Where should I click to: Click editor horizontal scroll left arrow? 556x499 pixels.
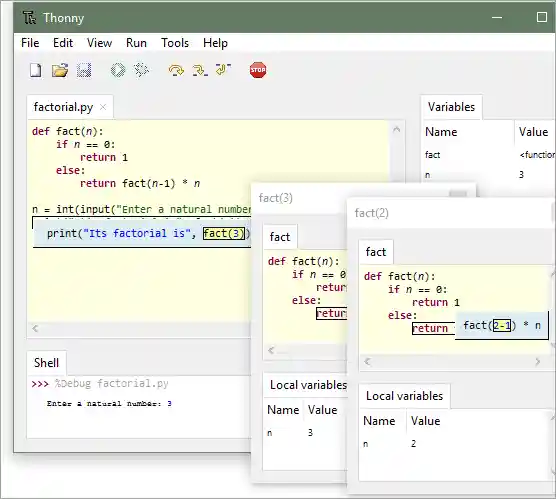click(35, 328)
